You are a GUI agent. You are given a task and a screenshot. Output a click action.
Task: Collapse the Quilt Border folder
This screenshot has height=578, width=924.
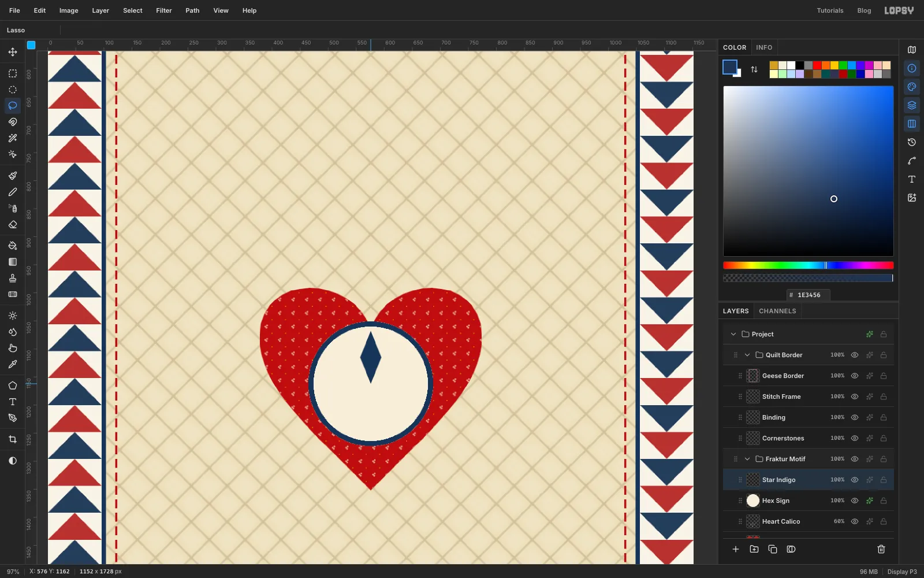747,355
